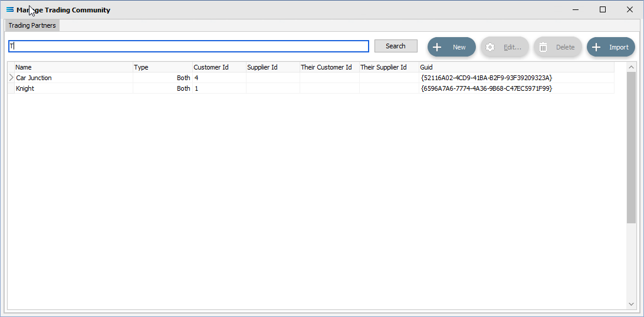This screenshot has width=644, height=317.
Task: Click Knight's Type cell Both
Action: pyautogui.click(x=163, y=88)
